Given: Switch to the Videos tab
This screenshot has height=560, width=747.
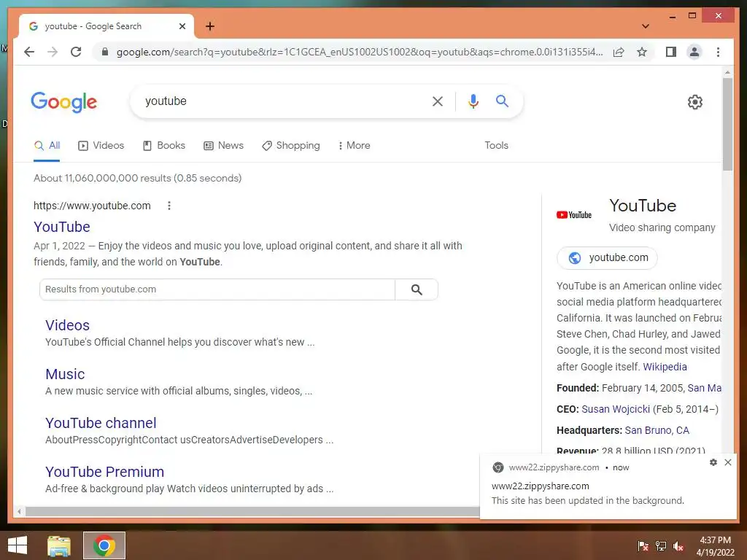Looking at the screenshot, I should pyautogui.click(x=101, y=146).
